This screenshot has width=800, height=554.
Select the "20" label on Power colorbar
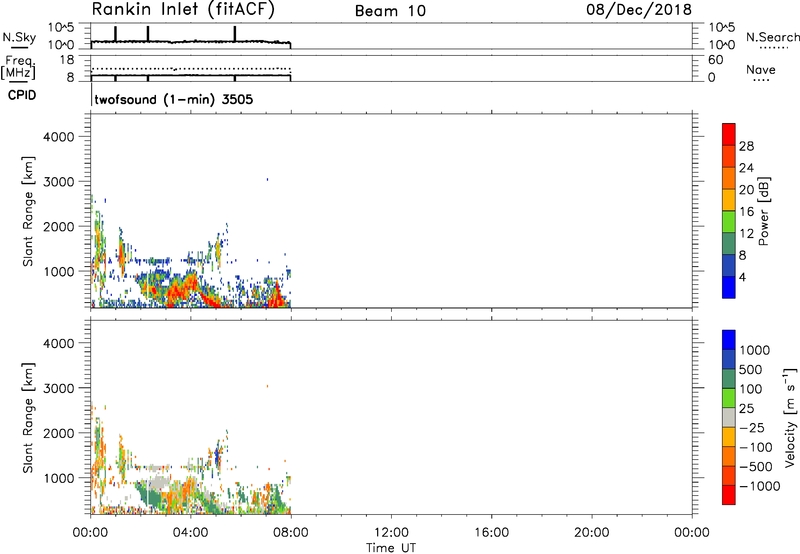tap(746, 190)
